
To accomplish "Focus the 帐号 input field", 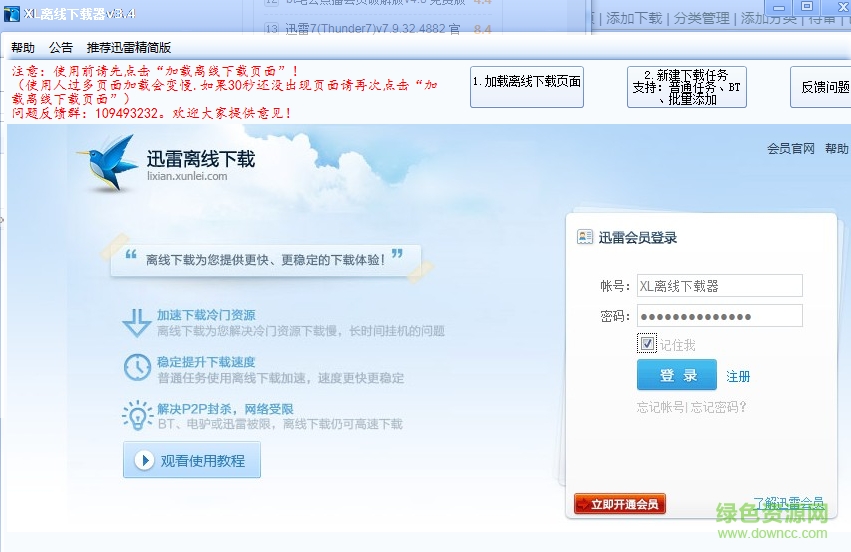I will (719, 285).
